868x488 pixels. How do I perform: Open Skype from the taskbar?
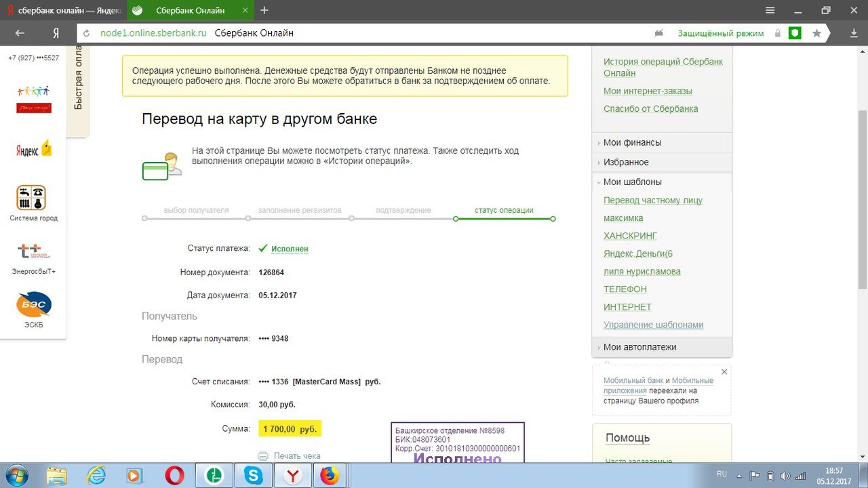[253, 476]
